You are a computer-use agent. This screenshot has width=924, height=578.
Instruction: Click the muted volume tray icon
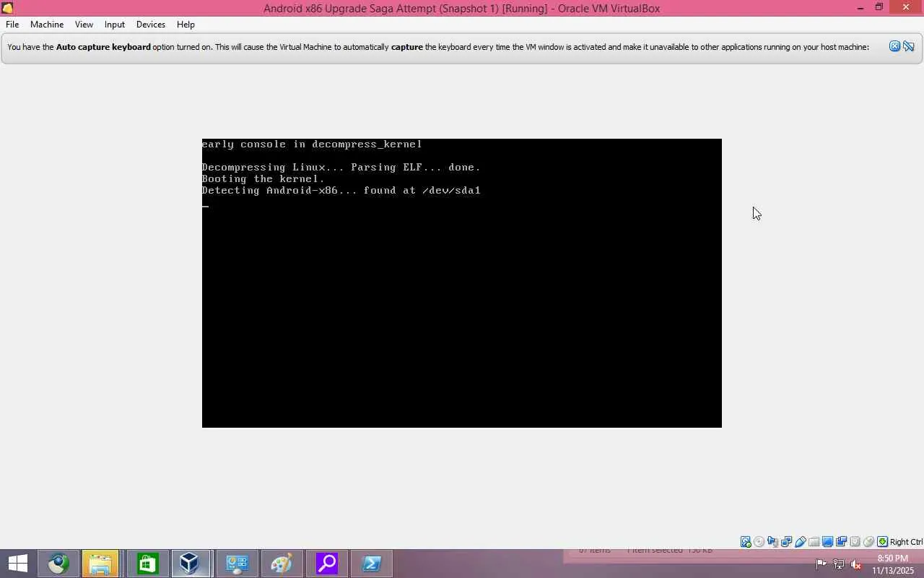coord(856,564)
